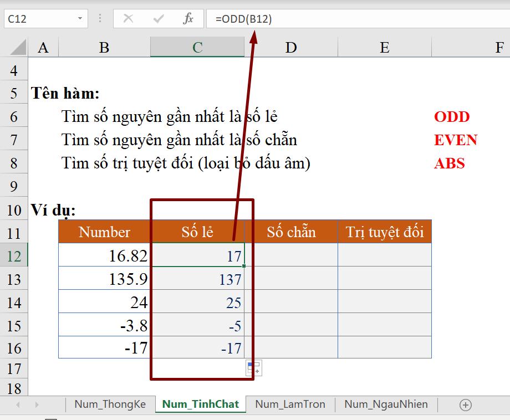Screen dimensions: 510x420
Task: Open the Insert Function dialog via fx icon
Action: click(x=188, y=18)
